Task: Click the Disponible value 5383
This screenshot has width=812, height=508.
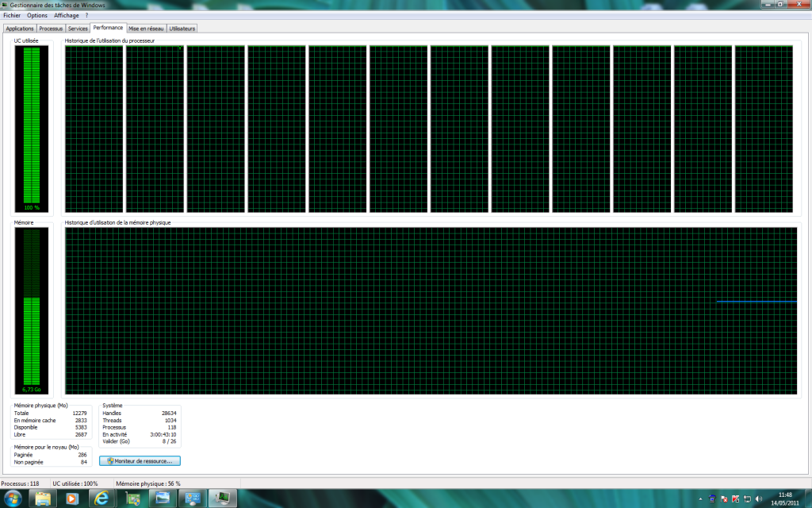Action: coord(82,427)
